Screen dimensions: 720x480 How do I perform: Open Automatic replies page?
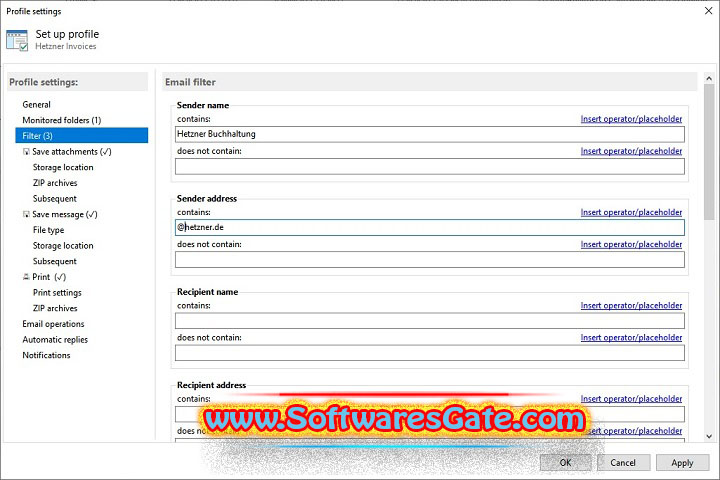[x=55, y=339]
